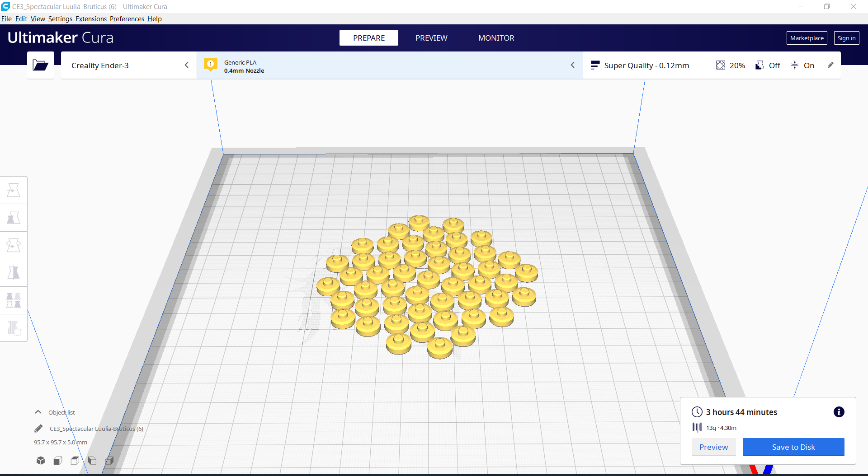
Task: Open the Help menu
Action: click(x=155, y=19)
